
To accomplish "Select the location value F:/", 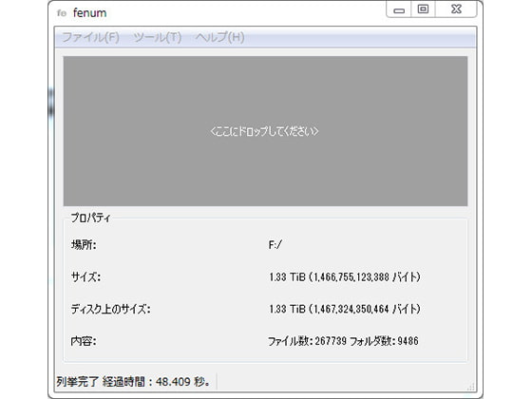I will point(275,245).
